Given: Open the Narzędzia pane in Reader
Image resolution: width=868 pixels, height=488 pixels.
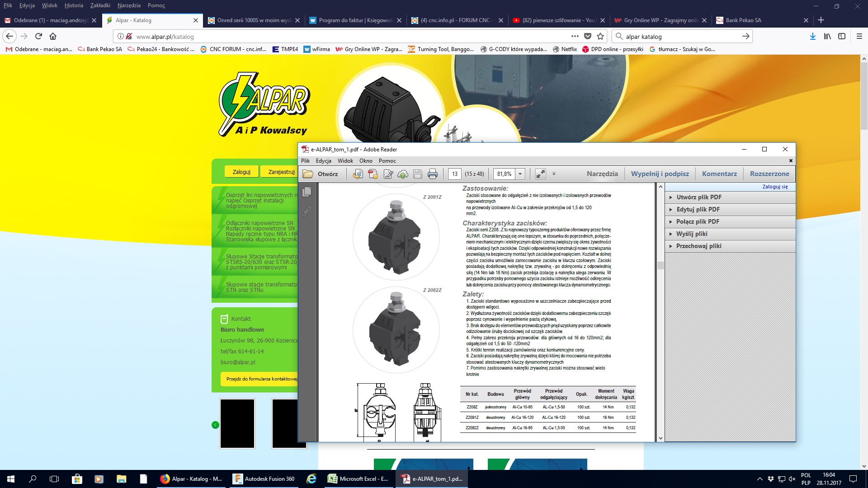Looking at the screenshot, I should 602,174.
